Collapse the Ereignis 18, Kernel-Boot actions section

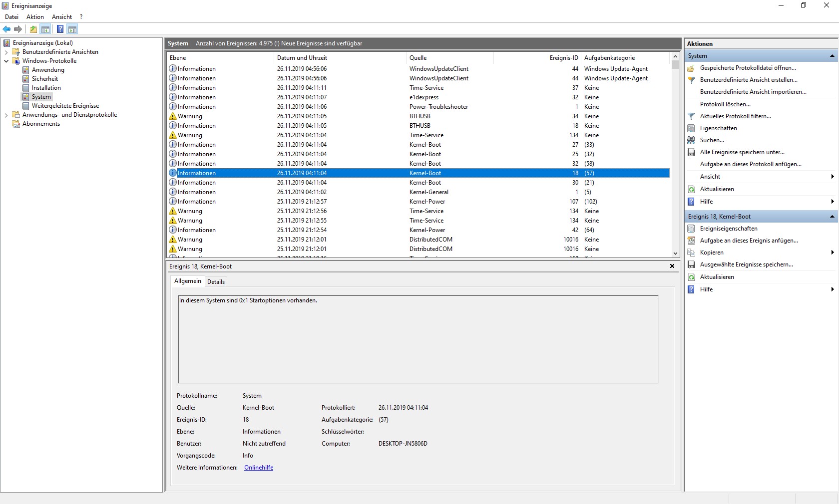[832, 217]
